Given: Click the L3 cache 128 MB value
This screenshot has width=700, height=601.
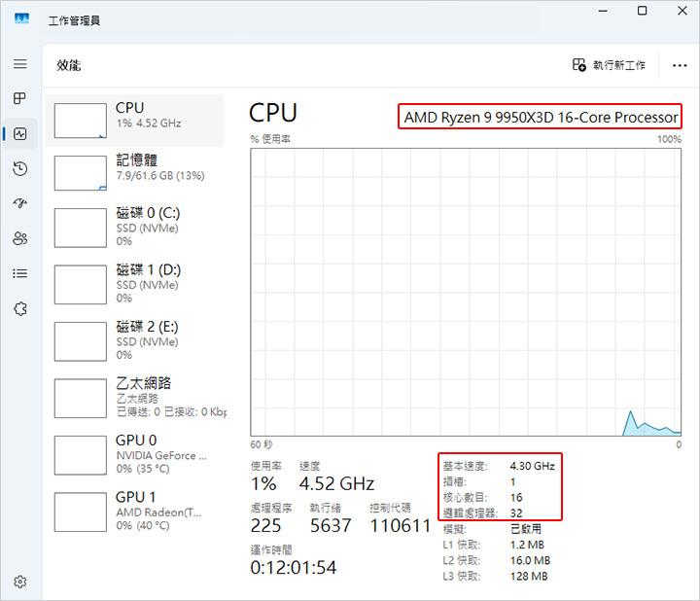Looking at the screenshot, I should pos(529,577).
